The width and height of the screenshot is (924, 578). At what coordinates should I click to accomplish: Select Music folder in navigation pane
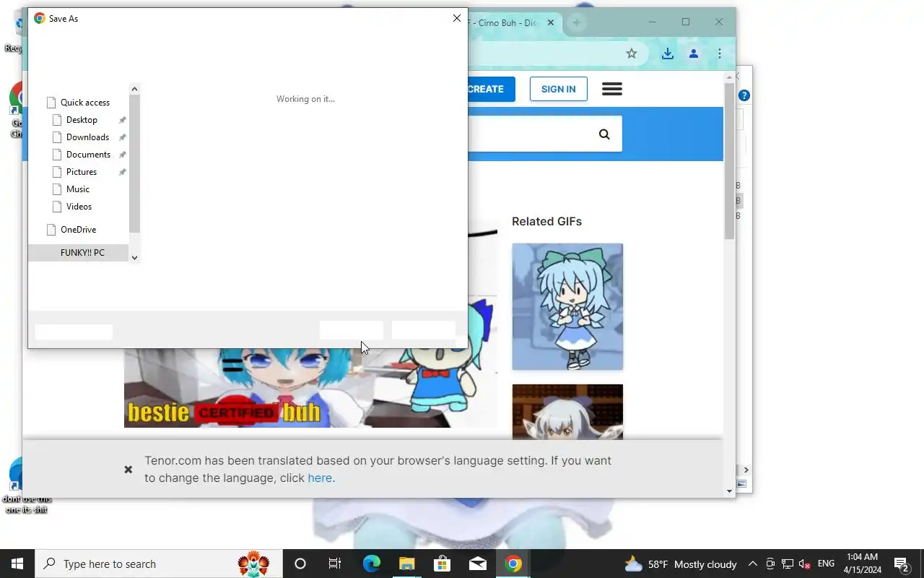click(78, 189)
